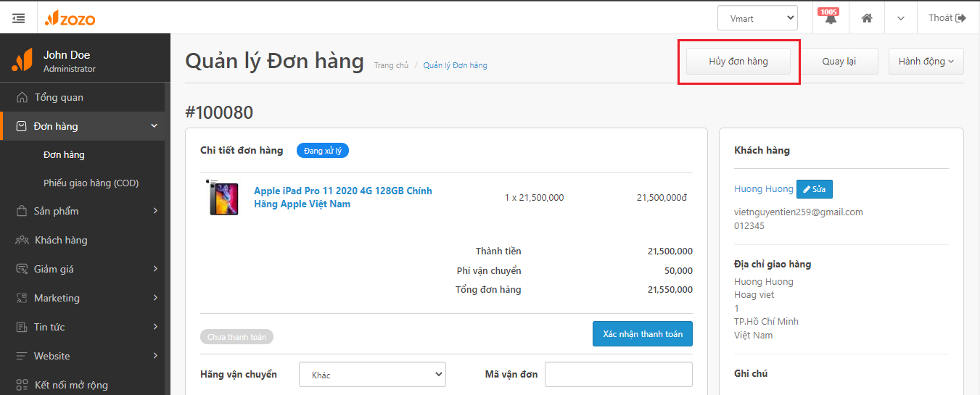The image size is (980, 395).
Task: Click the ZOZO logo
Action: point(70,18)
